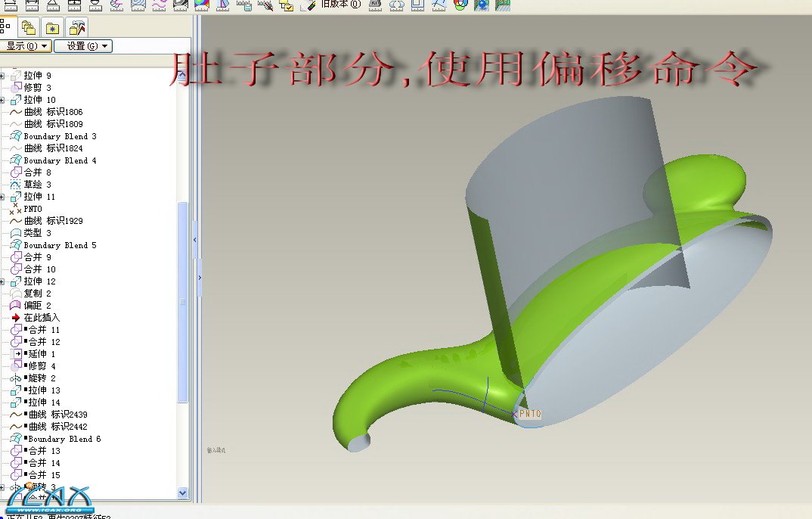Click the color wheel appearance toolbar icon
Viewport: 812px width, 519px height.
pos(460,5)
